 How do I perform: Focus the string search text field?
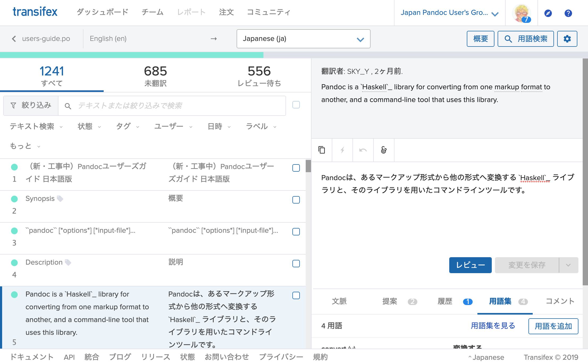[172, 106]
